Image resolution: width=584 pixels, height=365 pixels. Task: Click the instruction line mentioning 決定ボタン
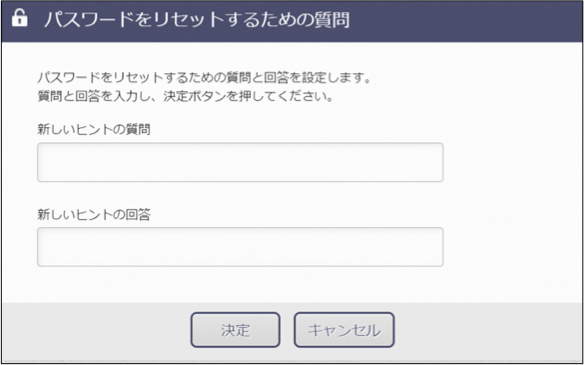[185, 98]
